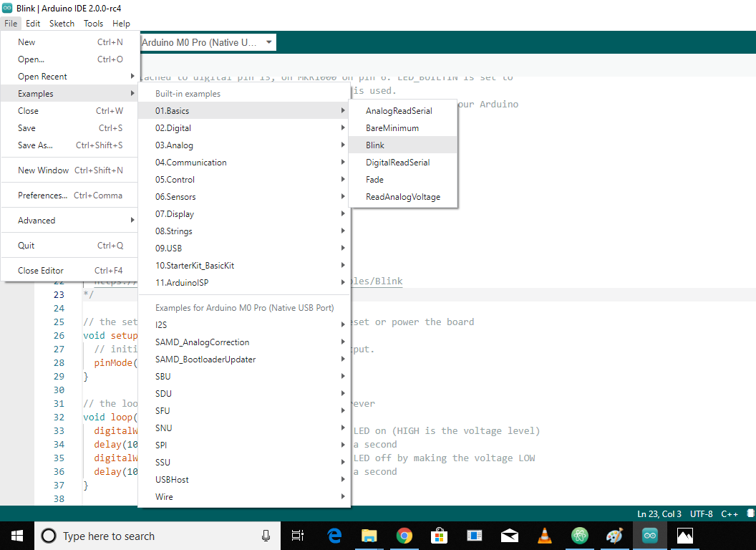Open the SAMD_BootloaderUpdater examples submenu
The image size is (756, 550).
(x=244, y=360)
